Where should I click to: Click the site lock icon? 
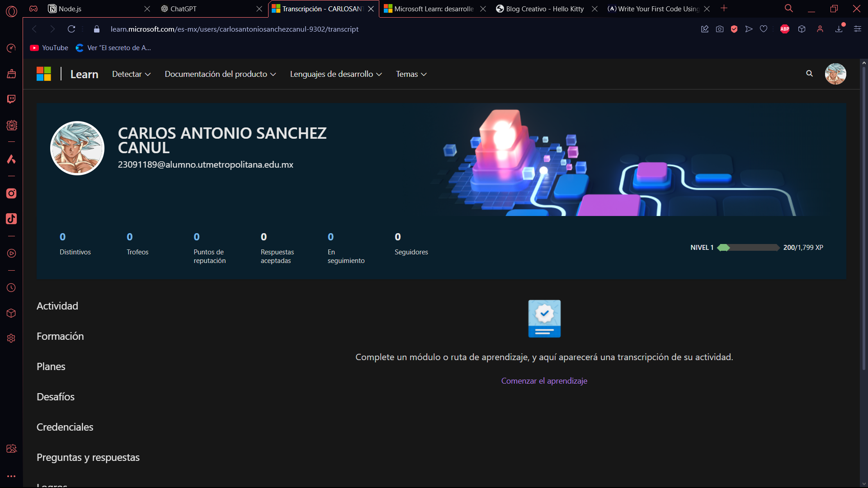(x=96, y=29)
